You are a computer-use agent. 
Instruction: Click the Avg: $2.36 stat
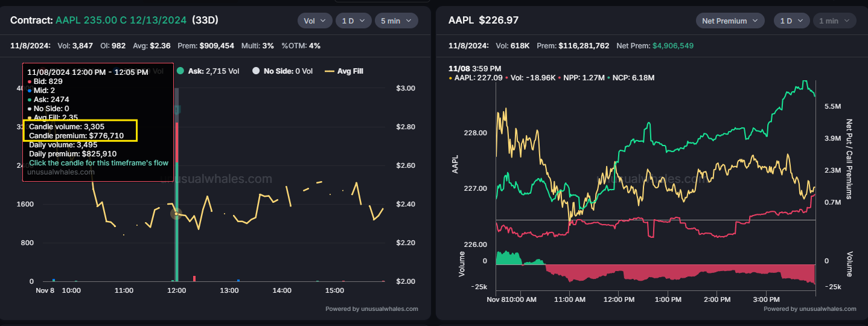pyautogui.click(x=152, y=45)
